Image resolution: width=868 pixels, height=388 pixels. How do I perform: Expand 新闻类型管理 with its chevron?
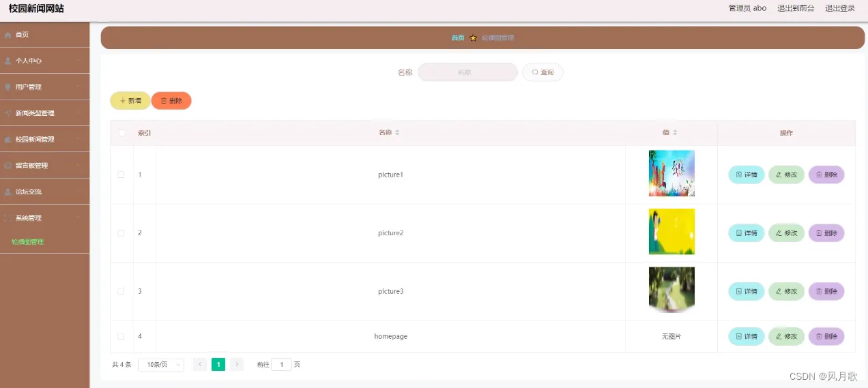pos(79,113)
